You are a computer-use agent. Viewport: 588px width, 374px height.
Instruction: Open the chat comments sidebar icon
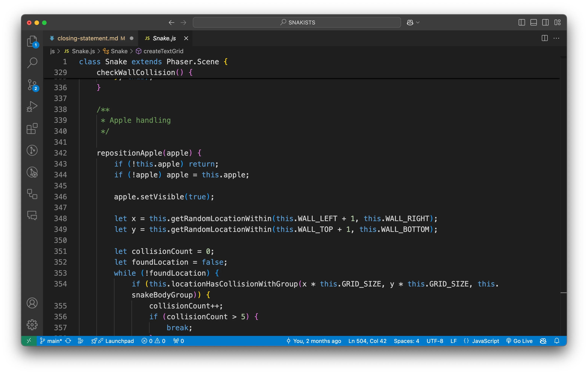click(x=32, y=216)
